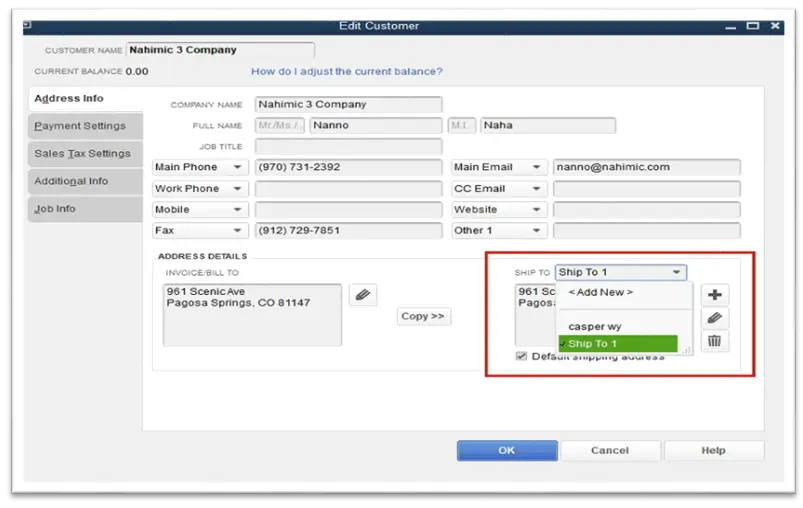Click the Job Title field
The width and height of the screenshot is (803, 508).
[x=348, y=146]
